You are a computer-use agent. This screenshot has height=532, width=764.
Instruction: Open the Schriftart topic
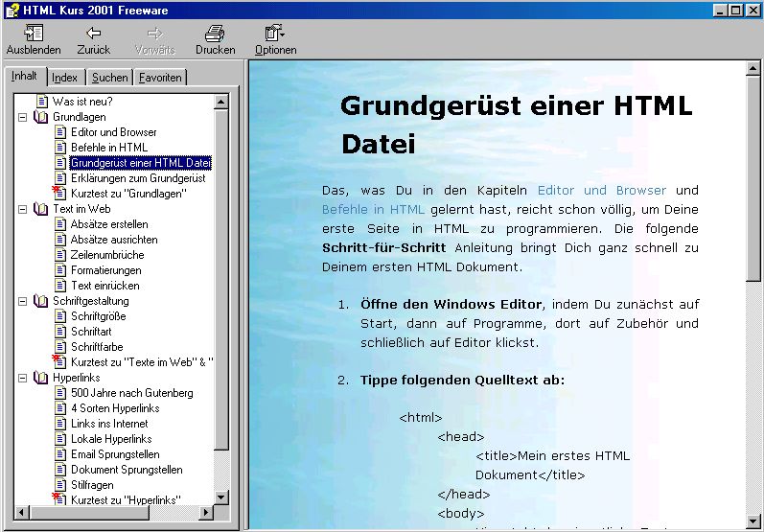click(91, 332)
